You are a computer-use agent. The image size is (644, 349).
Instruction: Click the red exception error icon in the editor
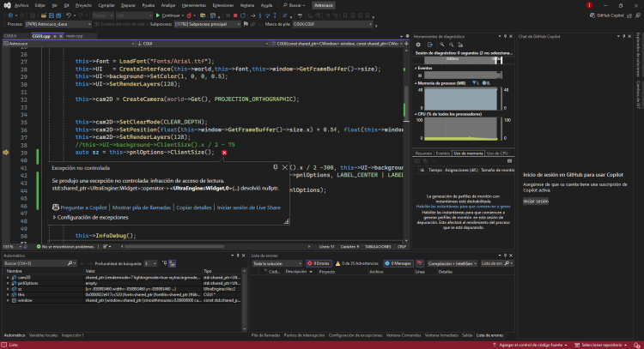[x=224, y=152]
